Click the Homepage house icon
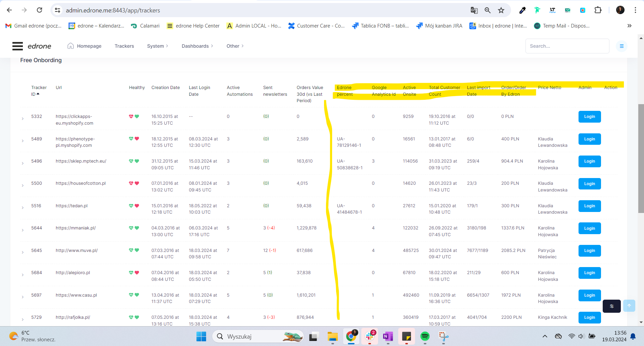 71,46
